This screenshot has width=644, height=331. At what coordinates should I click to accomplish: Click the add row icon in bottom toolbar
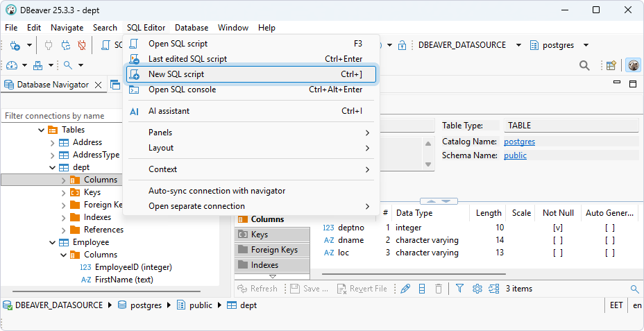pyautogui.click(x=422, y=289)
